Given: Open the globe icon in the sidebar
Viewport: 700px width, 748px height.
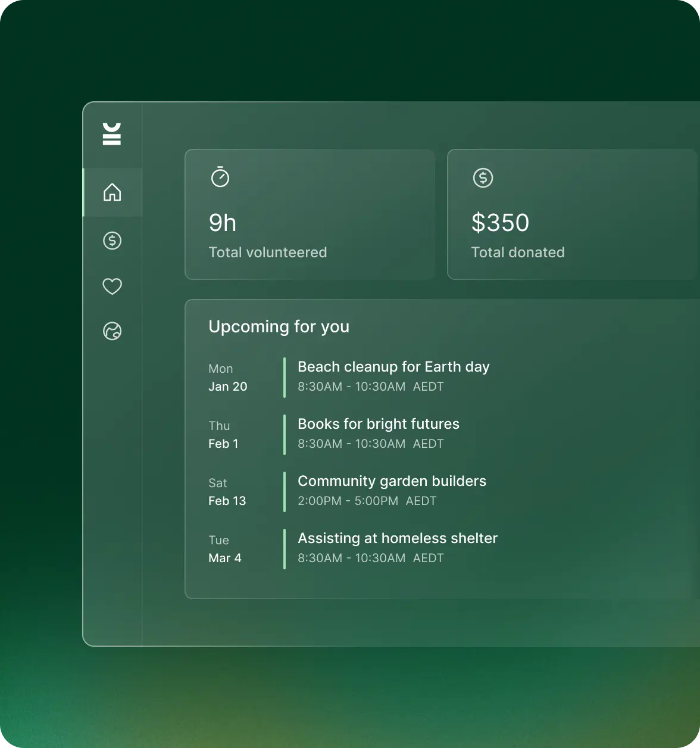Looking at the screenshot, I should point(112,331).
